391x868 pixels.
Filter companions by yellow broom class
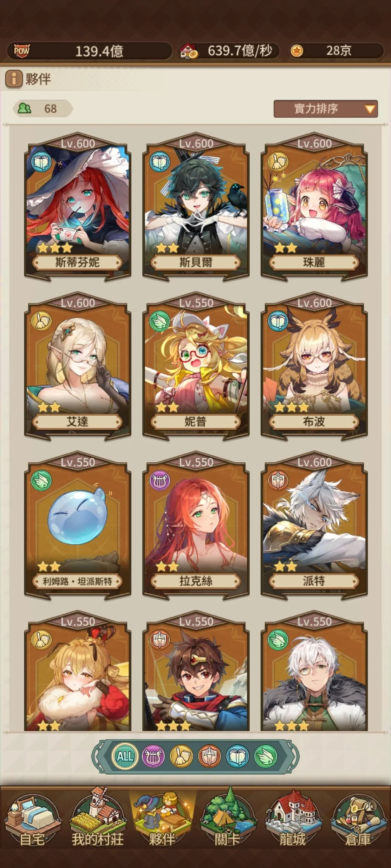tap(182, 757)
